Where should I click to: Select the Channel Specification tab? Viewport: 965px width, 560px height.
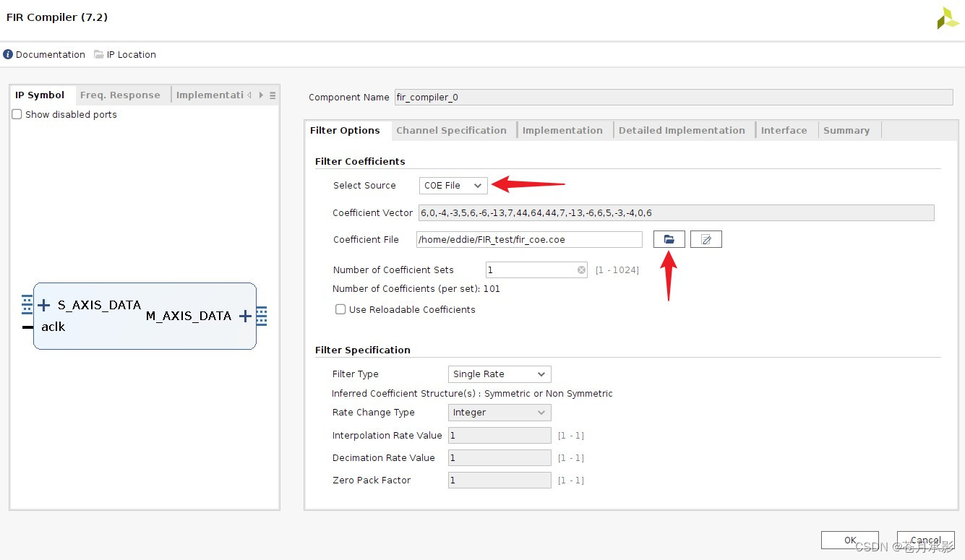[x=451, y=131]
